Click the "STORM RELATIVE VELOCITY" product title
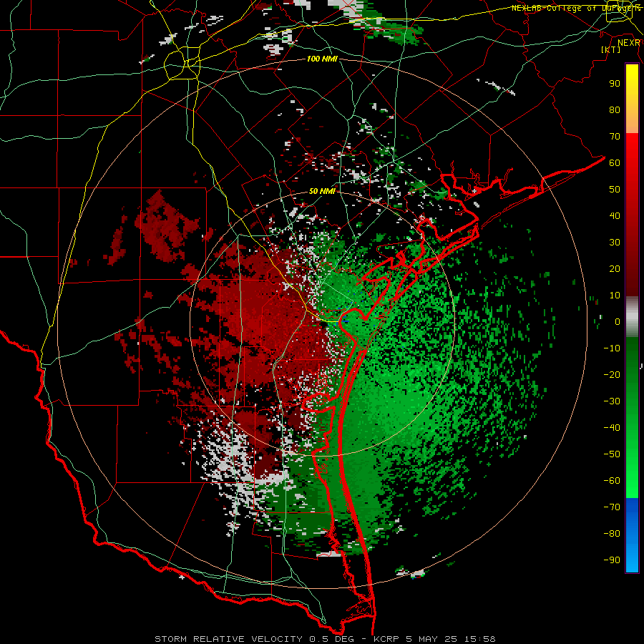Screen dimensions: 644x644 coord(228,639)
